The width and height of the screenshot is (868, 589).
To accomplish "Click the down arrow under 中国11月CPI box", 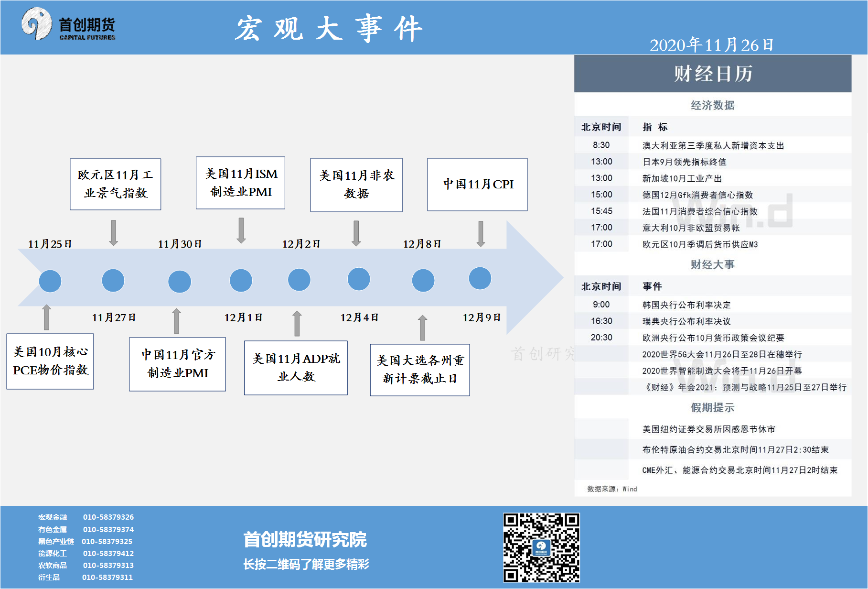I will [x=481, y=234].
